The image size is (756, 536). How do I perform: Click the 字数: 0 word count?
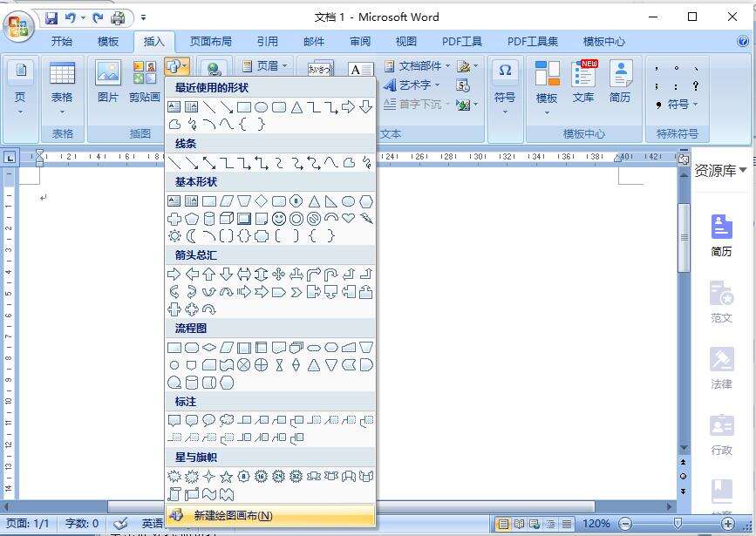(x=82, y=524)
